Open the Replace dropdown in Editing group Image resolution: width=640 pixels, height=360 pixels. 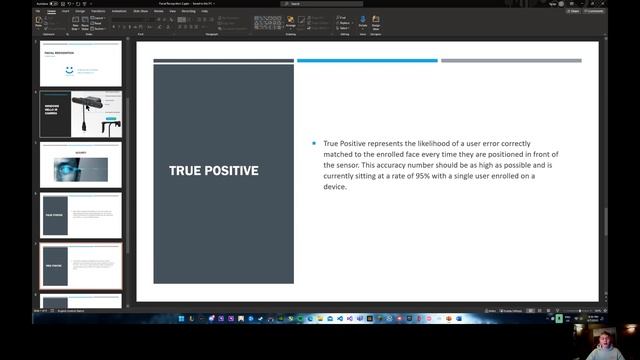tap(344, 23)
